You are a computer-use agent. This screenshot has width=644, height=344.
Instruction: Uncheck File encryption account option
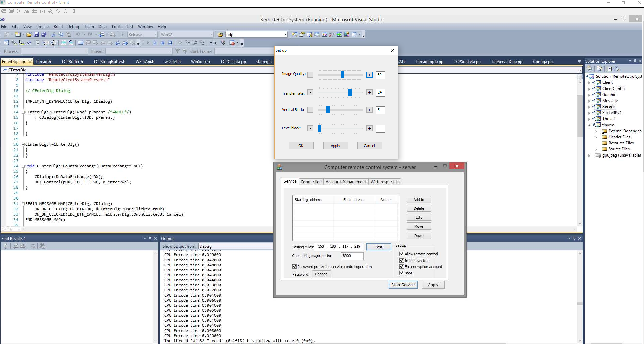pyautogui.click(x=401, y=267)
